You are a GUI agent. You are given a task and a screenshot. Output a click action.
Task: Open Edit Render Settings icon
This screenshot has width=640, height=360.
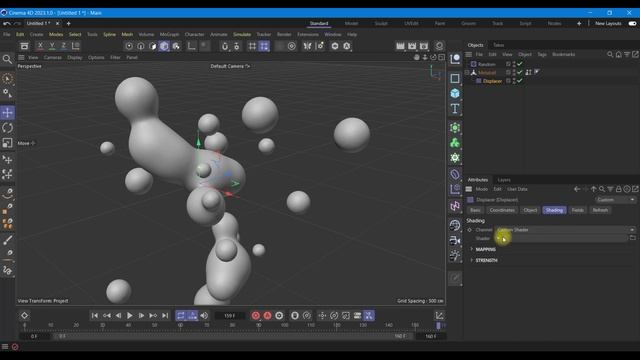pos(424,46)
